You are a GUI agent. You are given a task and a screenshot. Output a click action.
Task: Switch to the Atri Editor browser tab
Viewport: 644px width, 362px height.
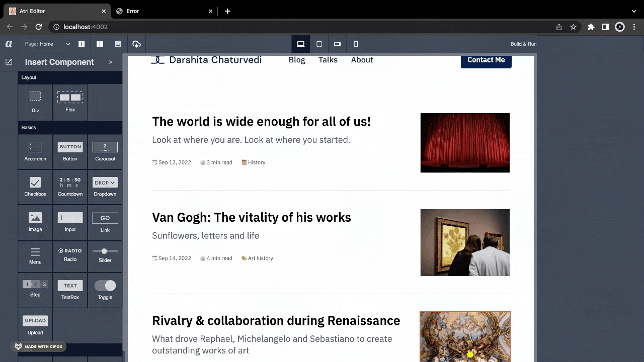coord(56,11)
